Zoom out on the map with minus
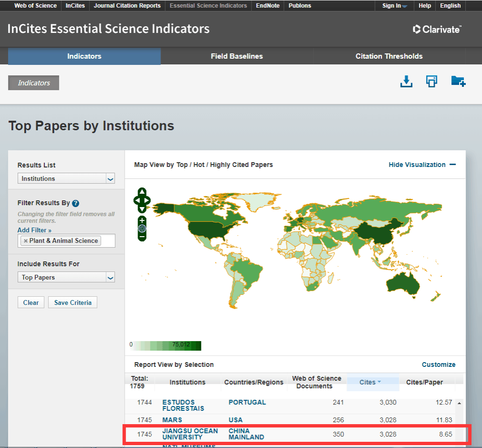Screen dimensions: 482x448 [x=142, y=236]
